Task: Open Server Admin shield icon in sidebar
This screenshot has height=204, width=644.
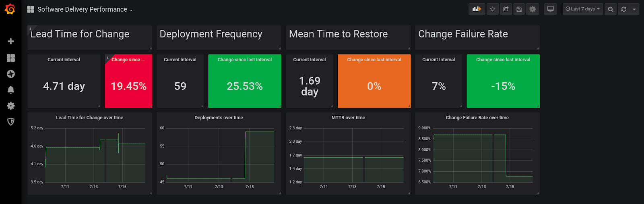Action: pyautogui.click(x=11, y=122)
